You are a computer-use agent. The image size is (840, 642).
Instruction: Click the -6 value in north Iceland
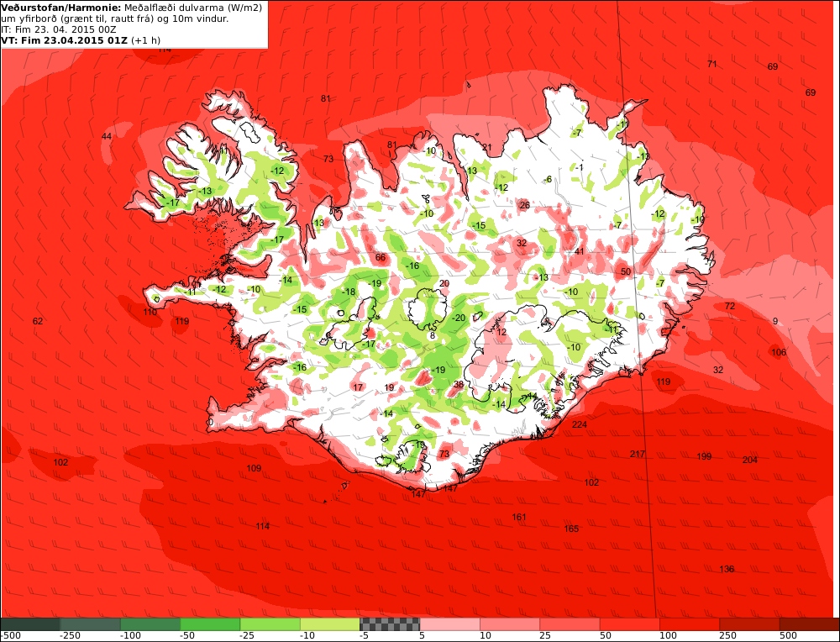point(548,180)
